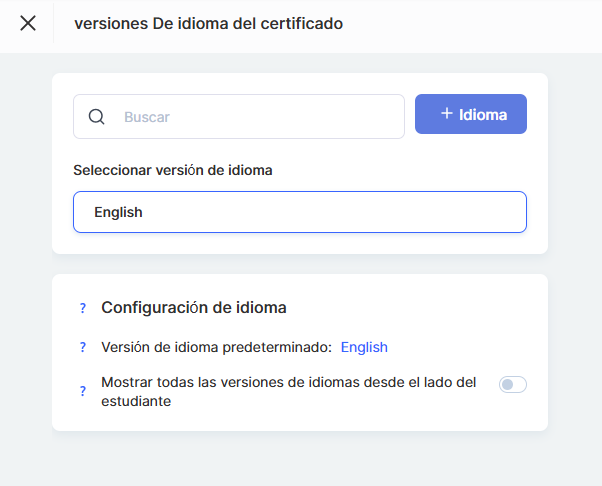Image resolution: width=602 pixels, height=486 pixels.
Task: Close the certificate language versions panel
Action: click(x=28, y=23)
